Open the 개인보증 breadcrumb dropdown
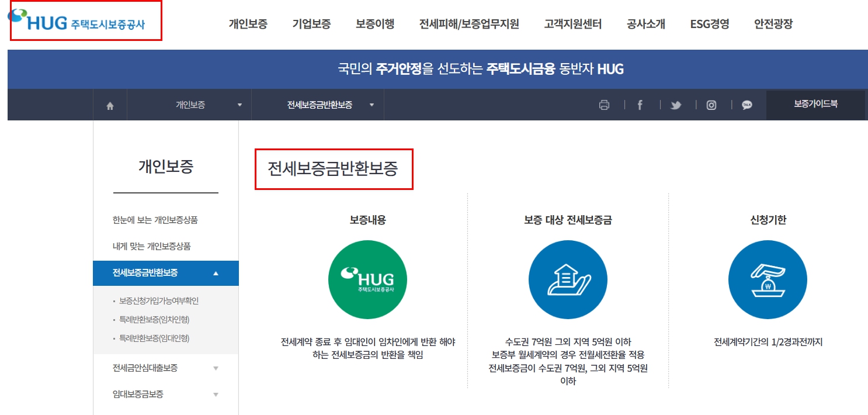The width and height of the screenshot is (868, 415). point(189,105)
